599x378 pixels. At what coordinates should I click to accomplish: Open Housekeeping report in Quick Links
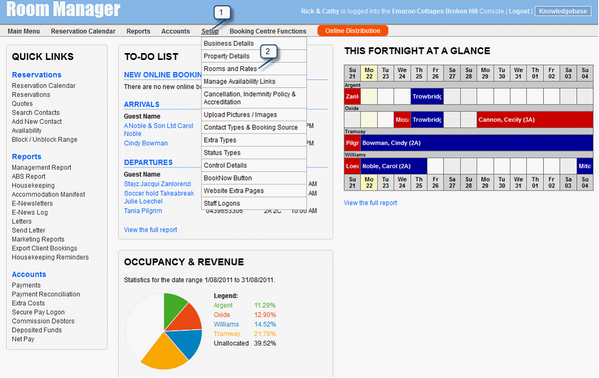33,185
